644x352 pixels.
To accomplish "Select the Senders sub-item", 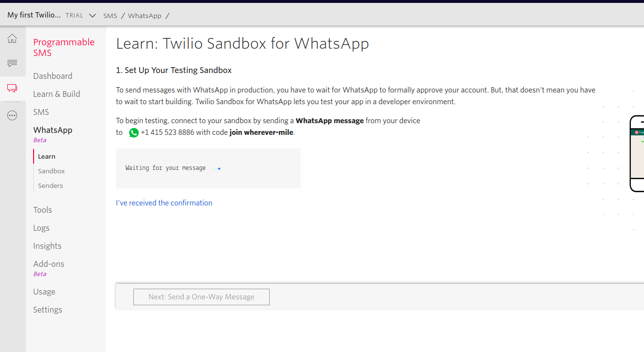I will [50, 185].
